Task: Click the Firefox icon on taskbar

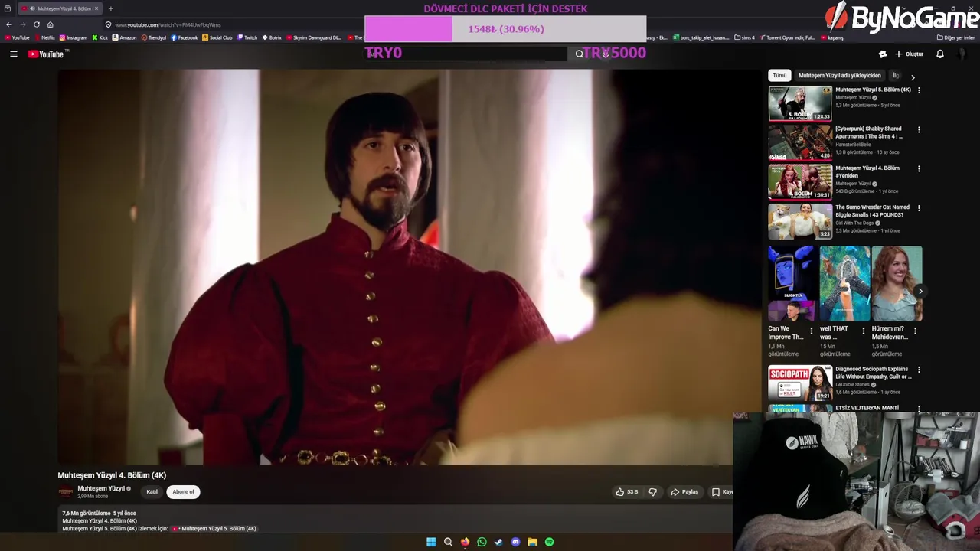Action: (x=465, y=542)
